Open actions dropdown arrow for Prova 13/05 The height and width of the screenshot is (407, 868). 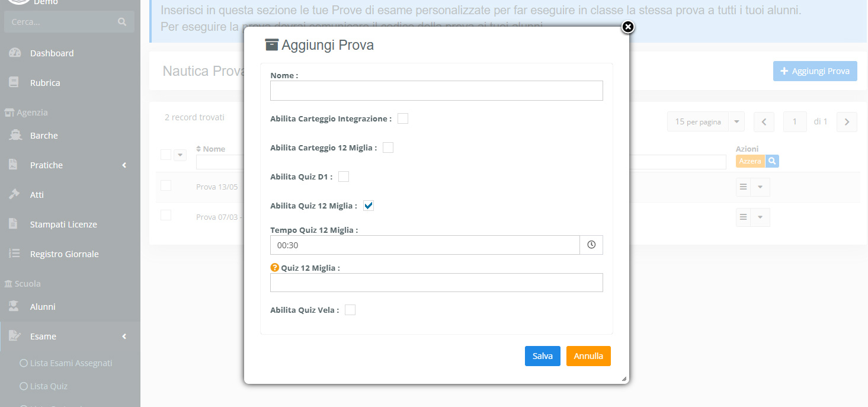(x=761, y=187)
